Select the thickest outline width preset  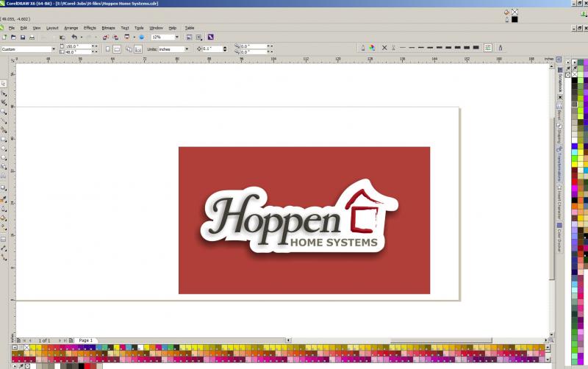(x=476, y=48)
